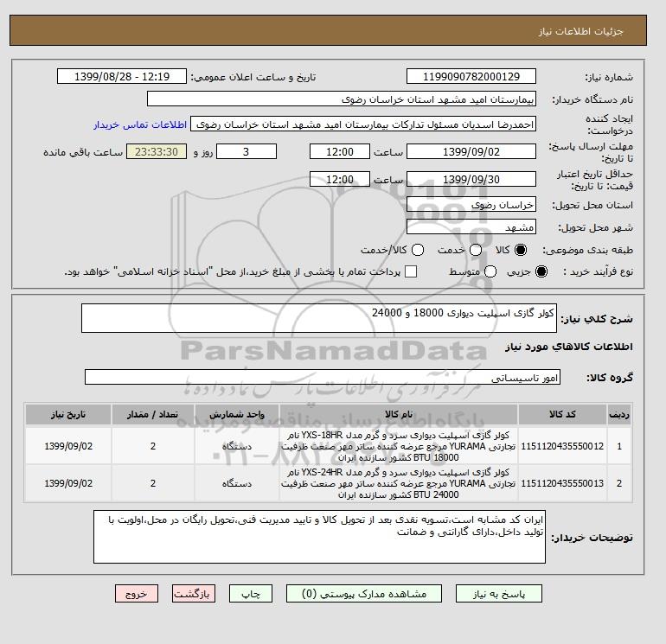Viewport: 666px width, 644px height.
Task: Click the need date of the YXS-18HR row
Action: coord(68,446)
